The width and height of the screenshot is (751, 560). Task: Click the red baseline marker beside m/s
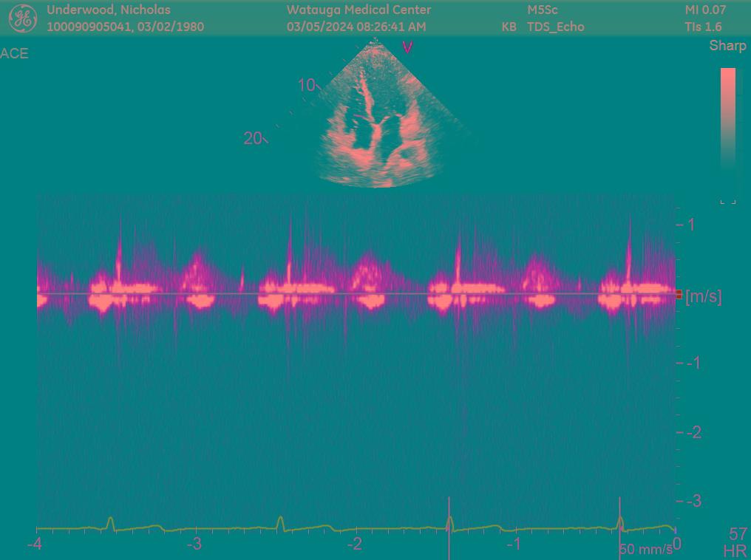(679, 295)
